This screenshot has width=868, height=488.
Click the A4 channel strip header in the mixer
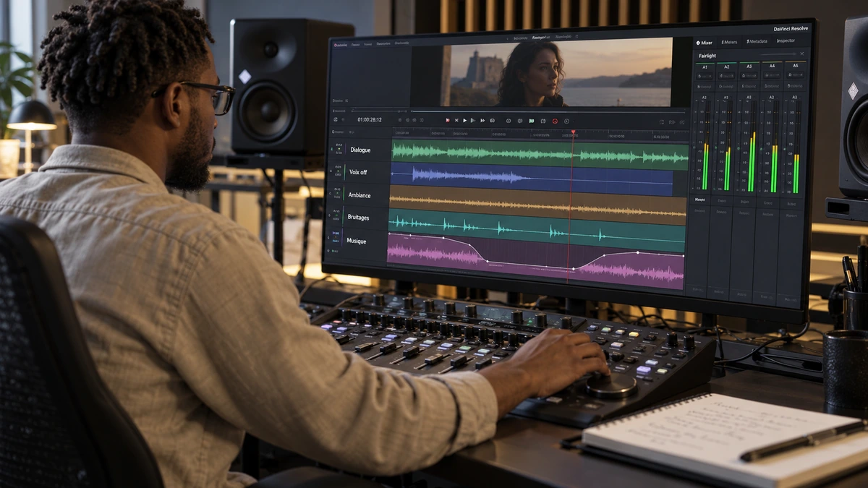pos(773,66)
